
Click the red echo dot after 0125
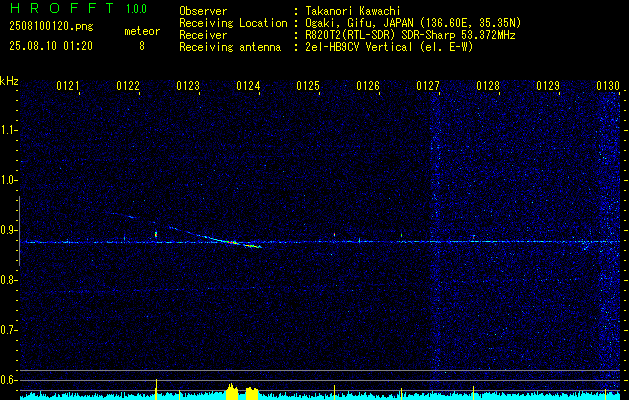coord(335,234)
